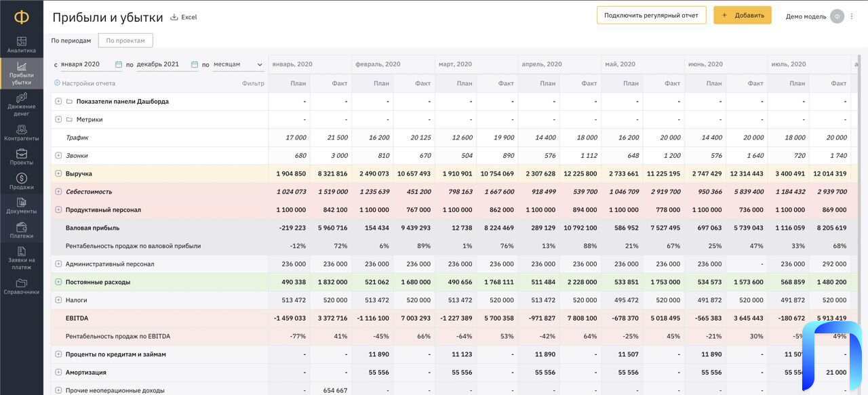Viewport: 868px width, 395px height.
Task: Open Платежи in the sidebar
Action: [x=22, y=231]
